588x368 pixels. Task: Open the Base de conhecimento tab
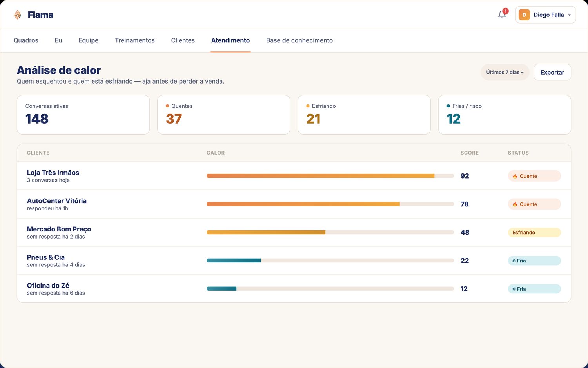299,40
